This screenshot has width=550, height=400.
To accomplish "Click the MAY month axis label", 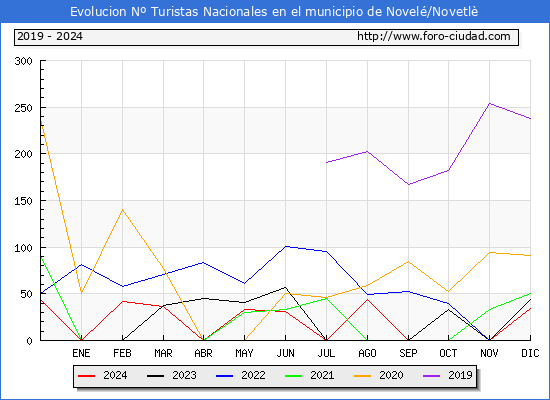I will pos(244,353).
